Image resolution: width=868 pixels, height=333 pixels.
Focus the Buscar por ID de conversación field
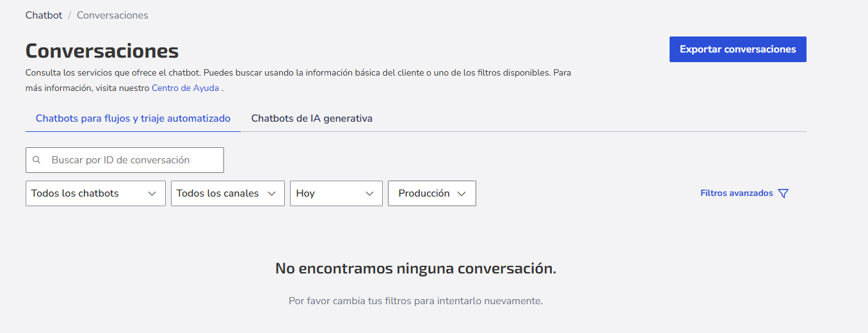[x=125, y=160]
